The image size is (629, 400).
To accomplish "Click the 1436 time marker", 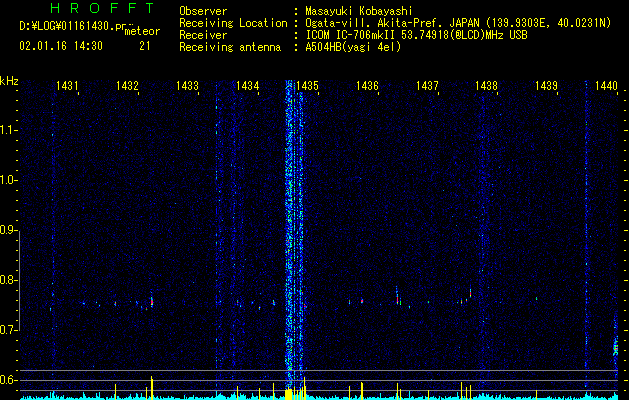I will 367,86.
